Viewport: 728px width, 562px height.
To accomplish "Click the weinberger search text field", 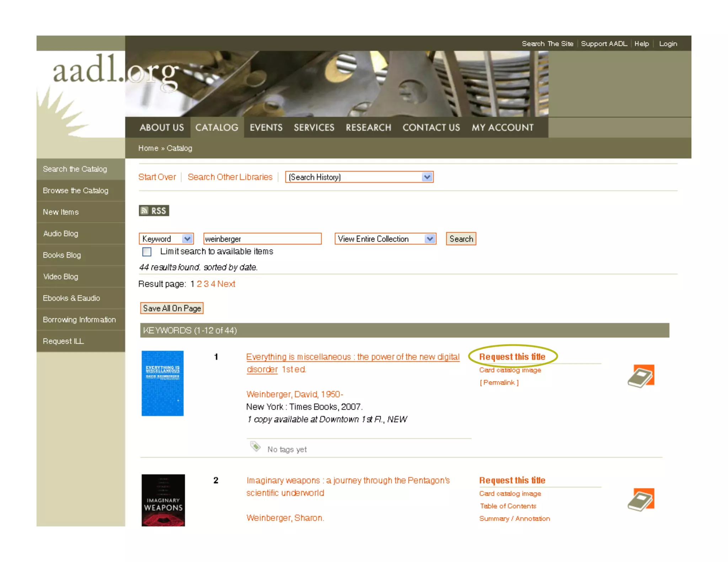I will coord(262,239).
